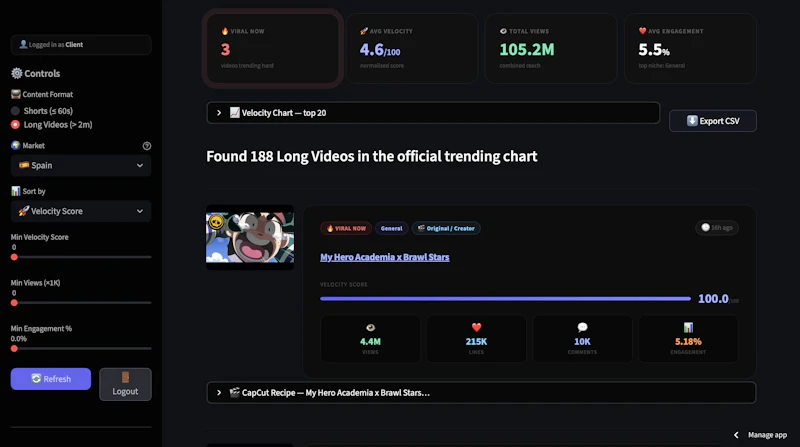Screen dimensions: 800x447
Task: Click the clapperboard icon in CapCut Recipe header
Action: [x=235, y=392]
